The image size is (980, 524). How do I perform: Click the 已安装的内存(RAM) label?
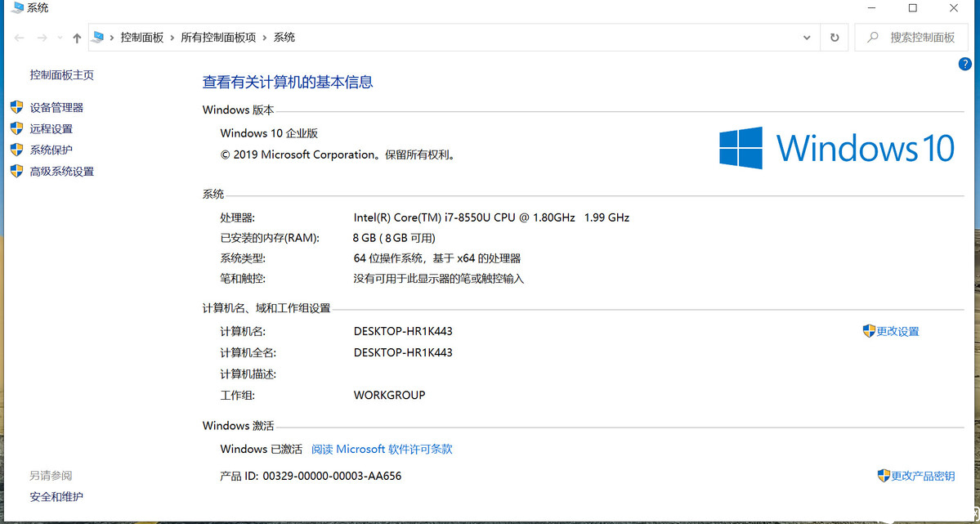click(x=270, y=238)
